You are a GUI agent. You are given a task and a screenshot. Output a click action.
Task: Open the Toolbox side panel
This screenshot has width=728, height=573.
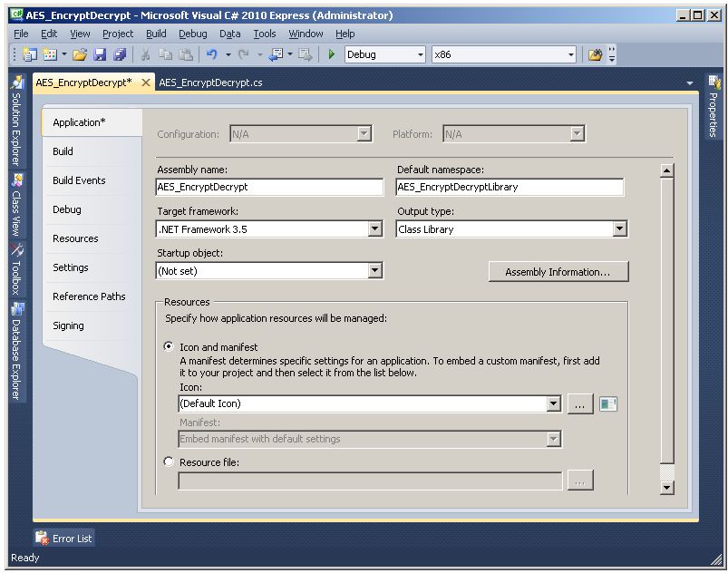pos(16,270)
